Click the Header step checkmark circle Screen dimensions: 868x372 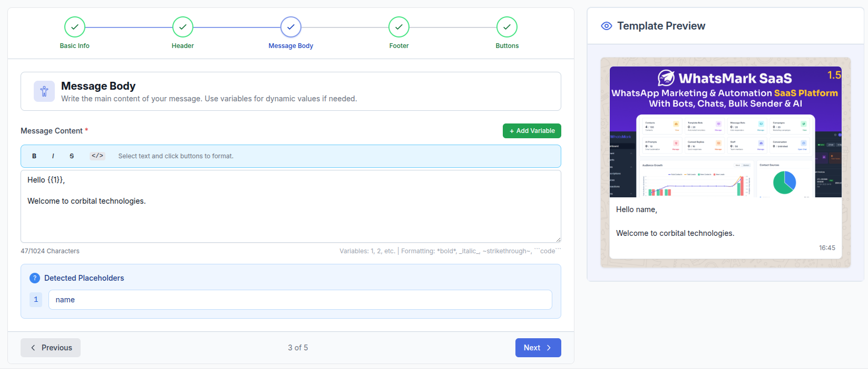point(183,27)
